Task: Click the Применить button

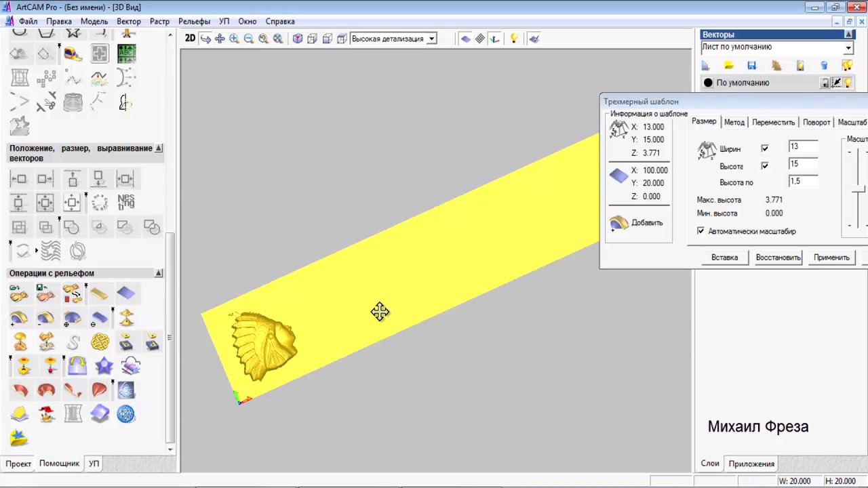Action: 831,258
